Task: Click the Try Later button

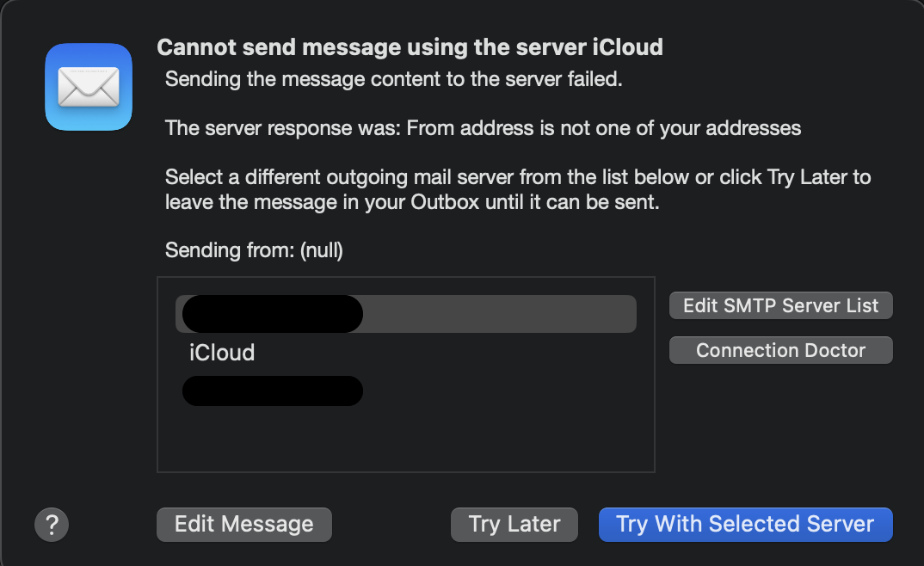Action: (514, 524)
